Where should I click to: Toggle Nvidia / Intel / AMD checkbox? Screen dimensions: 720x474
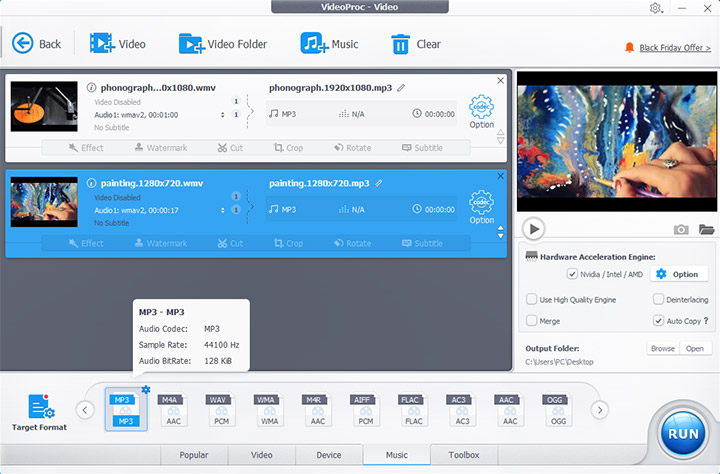pos(572,274)
